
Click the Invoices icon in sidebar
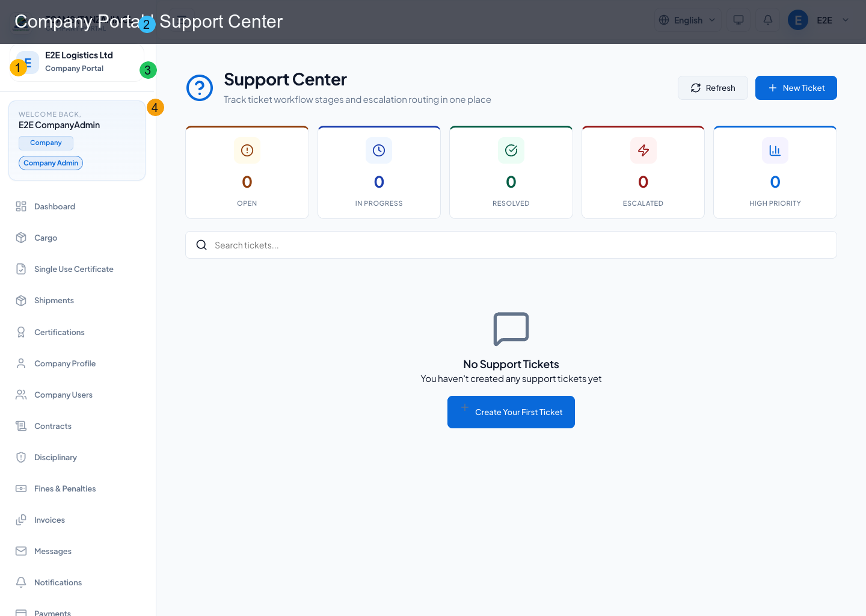click(x=21, y=520)
